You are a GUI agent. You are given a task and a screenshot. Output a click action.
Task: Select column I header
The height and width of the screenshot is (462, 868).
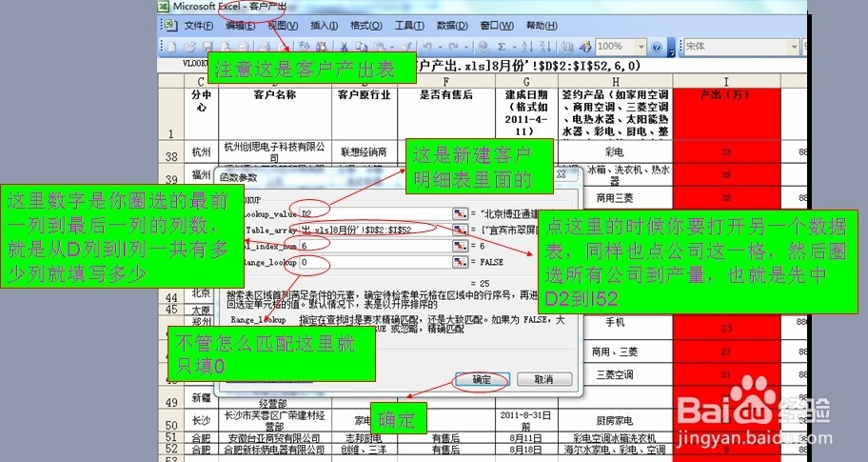[x=726, y=81]
